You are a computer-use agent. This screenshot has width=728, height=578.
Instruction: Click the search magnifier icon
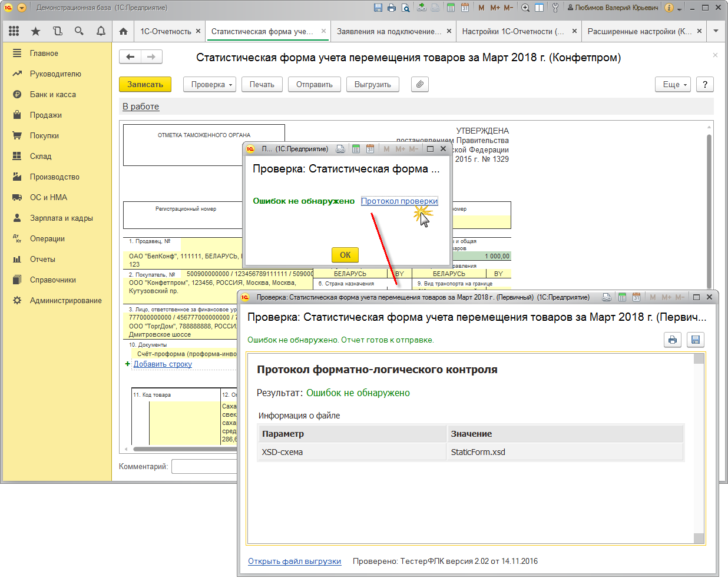pos(79,31)
